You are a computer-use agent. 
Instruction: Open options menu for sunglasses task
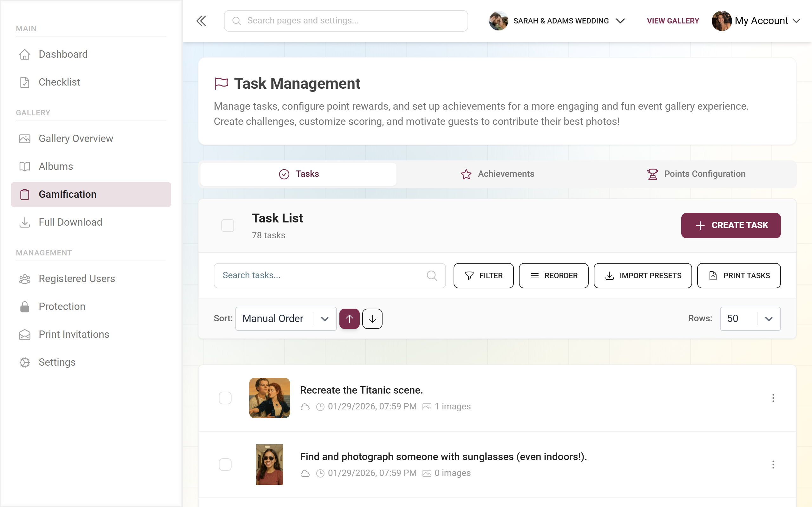pyautogui.click(x=773, y=465)
